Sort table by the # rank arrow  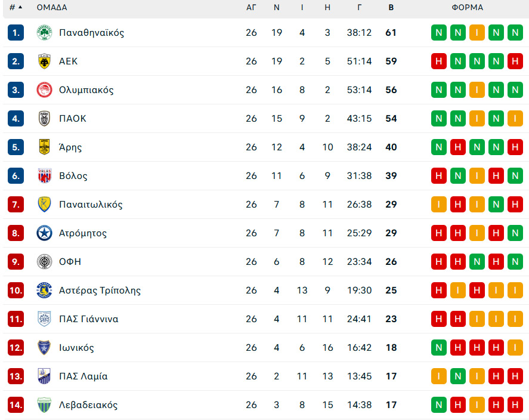click(x=20, y=7)
